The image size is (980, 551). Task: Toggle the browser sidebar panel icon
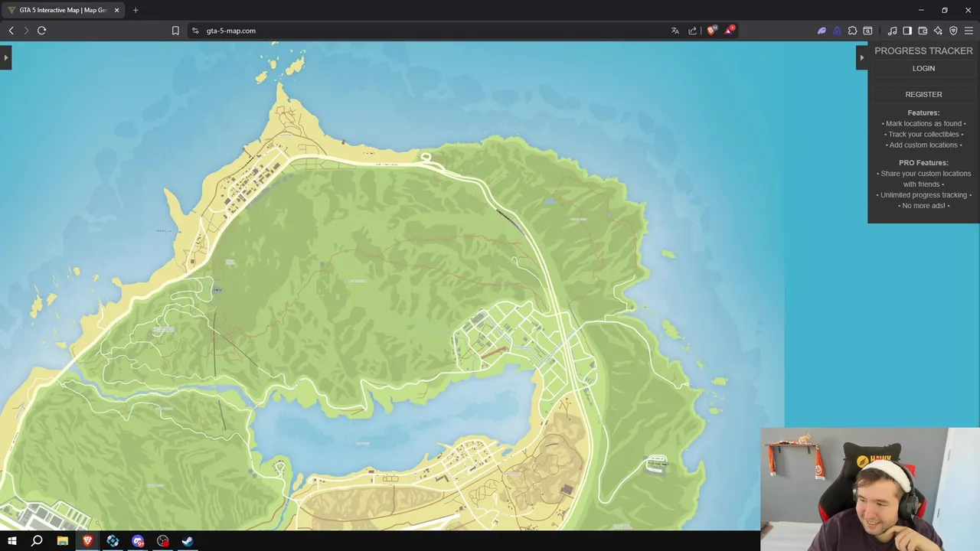pyautogui.click(x=907, y=31)
